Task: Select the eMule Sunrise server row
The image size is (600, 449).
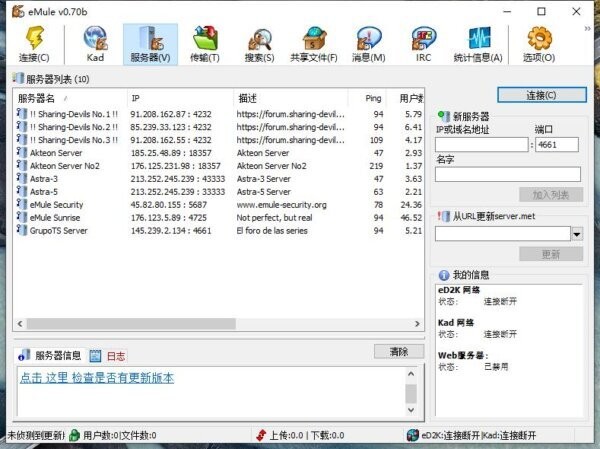Action: click(219, 217)
